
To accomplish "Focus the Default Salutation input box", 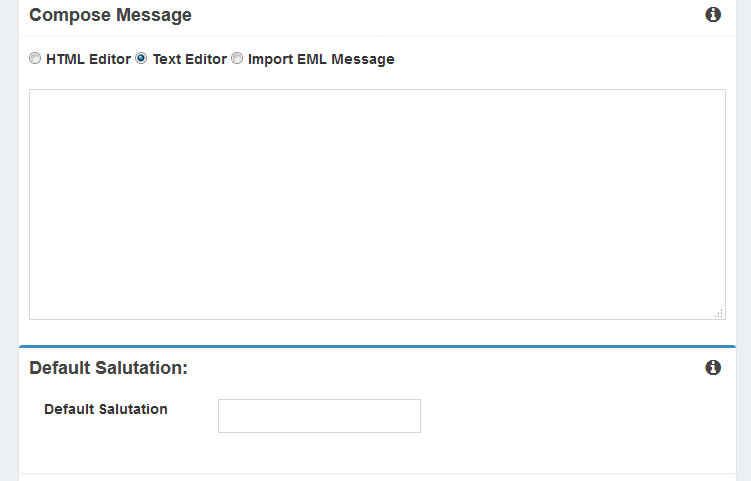I will tap(319, 416).
